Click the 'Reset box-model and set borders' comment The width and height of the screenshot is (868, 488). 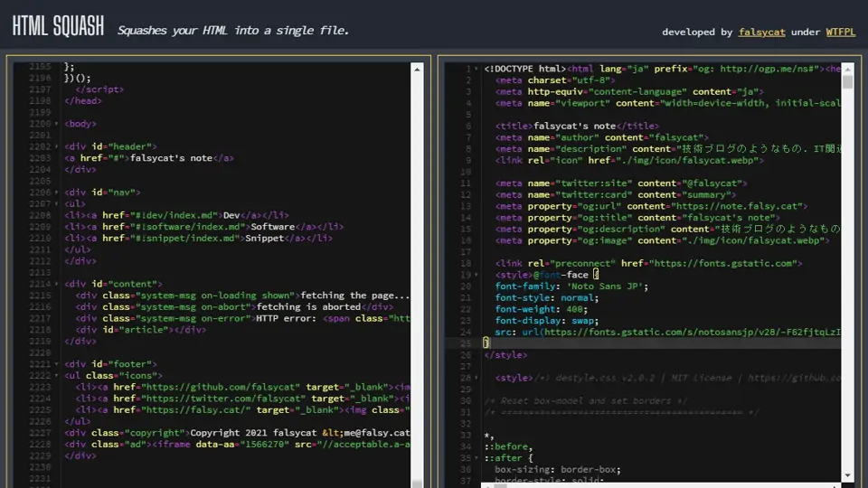586,401
